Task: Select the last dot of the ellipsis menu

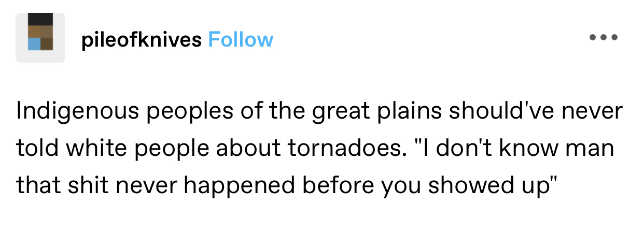Action: [x=614, y=37]
